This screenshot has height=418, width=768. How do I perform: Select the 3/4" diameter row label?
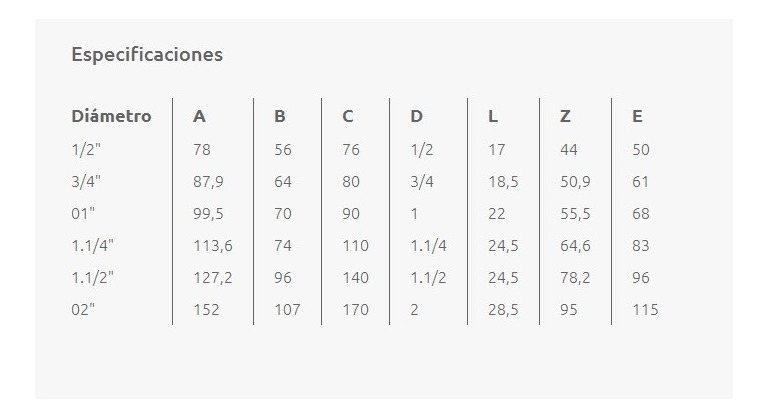[86, 182]
